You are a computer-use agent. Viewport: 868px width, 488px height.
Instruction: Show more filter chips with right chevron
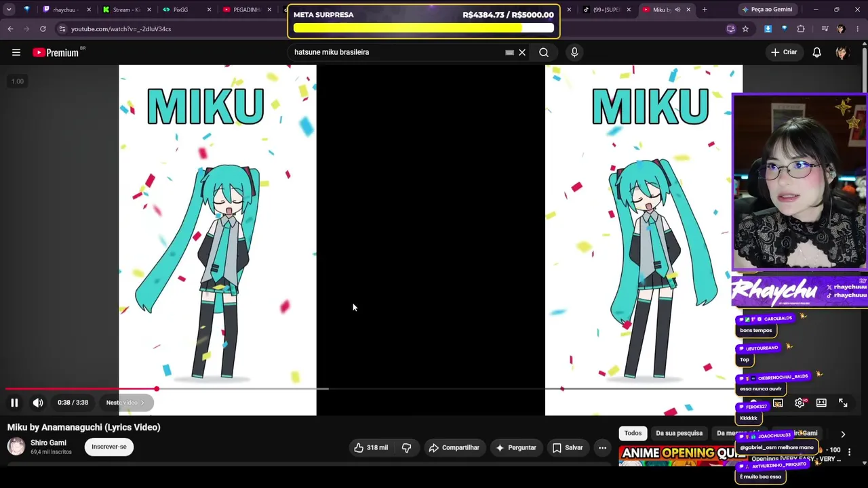[843, 434]
